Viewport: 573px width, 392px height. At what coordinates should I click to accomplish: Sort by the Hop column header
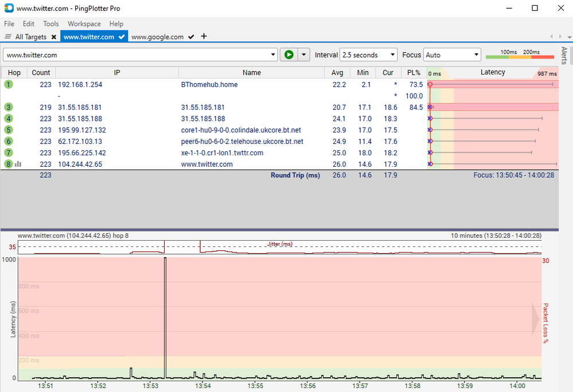coord(14,73)
